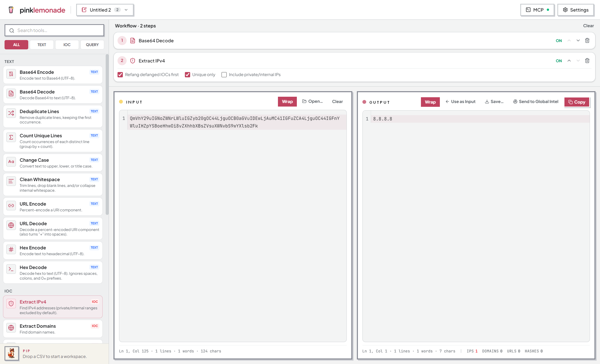The image size is (600, 364).
Task: Click the HASHES 0 status counter
Action: (x=534, y=351)
